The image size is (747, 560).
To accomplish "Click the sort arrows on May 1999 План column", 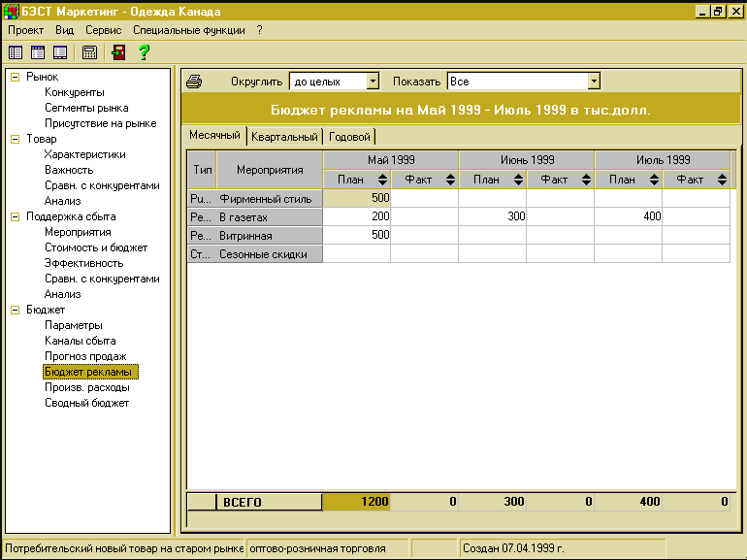I will point(382,179).
